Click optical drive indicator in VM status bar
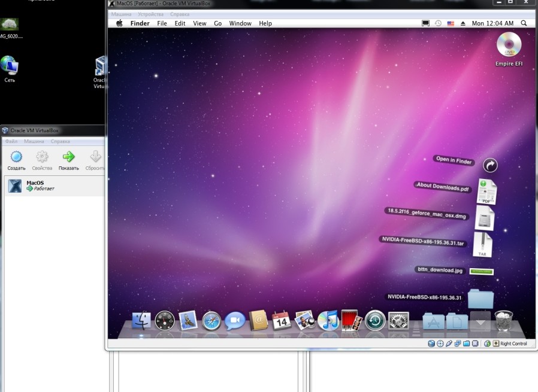538x392 pixels. coord(440,344)
